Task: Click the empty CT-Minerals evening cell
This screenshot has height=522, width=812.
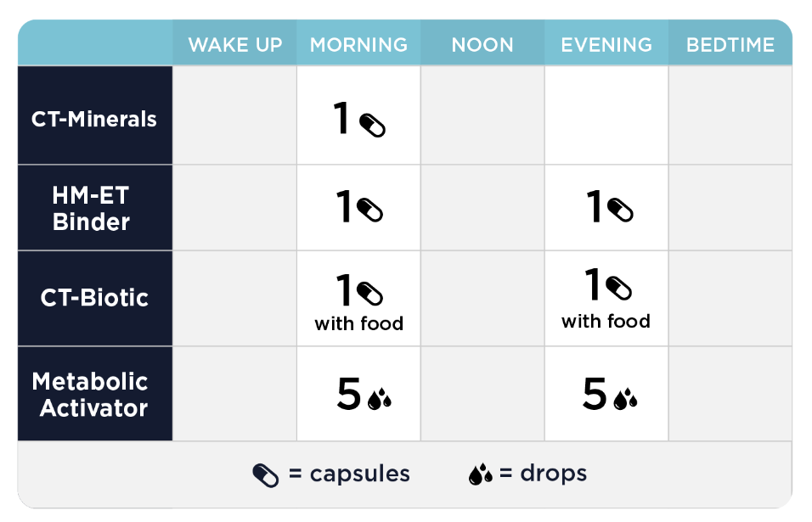Action: tap(606, 115)
